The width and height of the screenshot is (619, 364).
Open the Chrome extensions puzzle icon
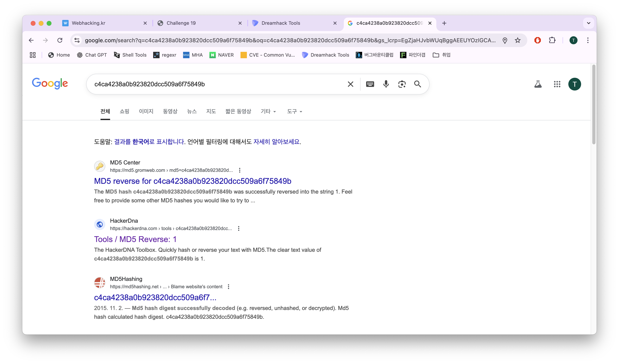tap(552, 40)
